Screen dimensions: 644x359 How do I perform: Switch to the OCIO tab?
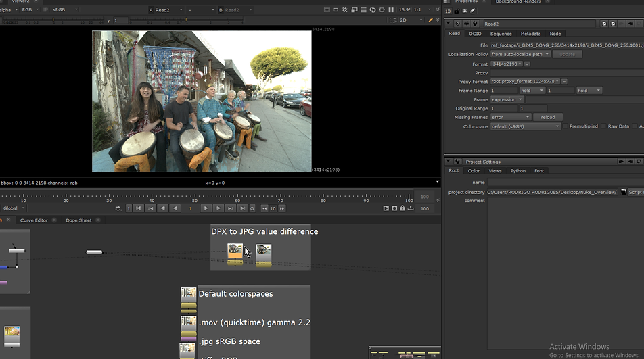click(475, 34)
